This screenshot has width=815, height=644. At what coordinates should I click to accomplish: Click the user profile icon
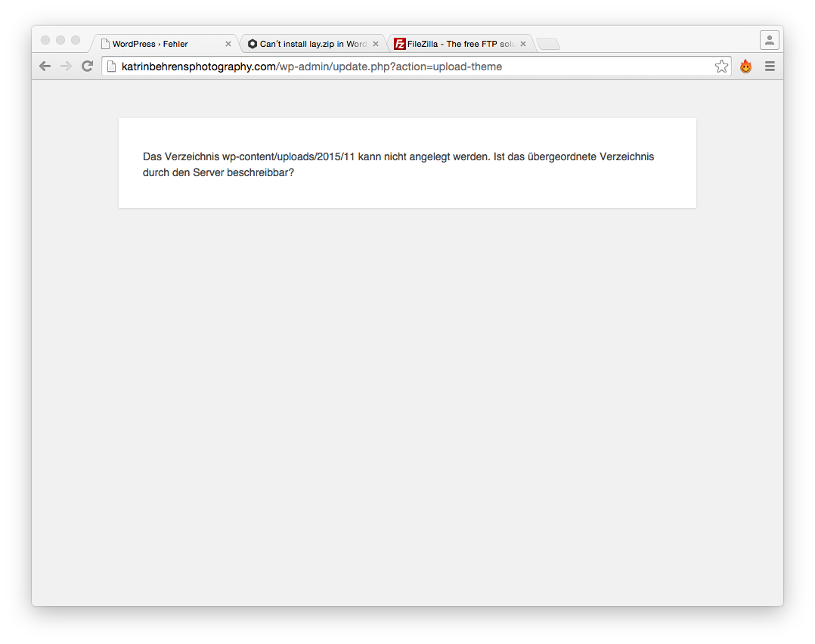click(x=769, y=40)
